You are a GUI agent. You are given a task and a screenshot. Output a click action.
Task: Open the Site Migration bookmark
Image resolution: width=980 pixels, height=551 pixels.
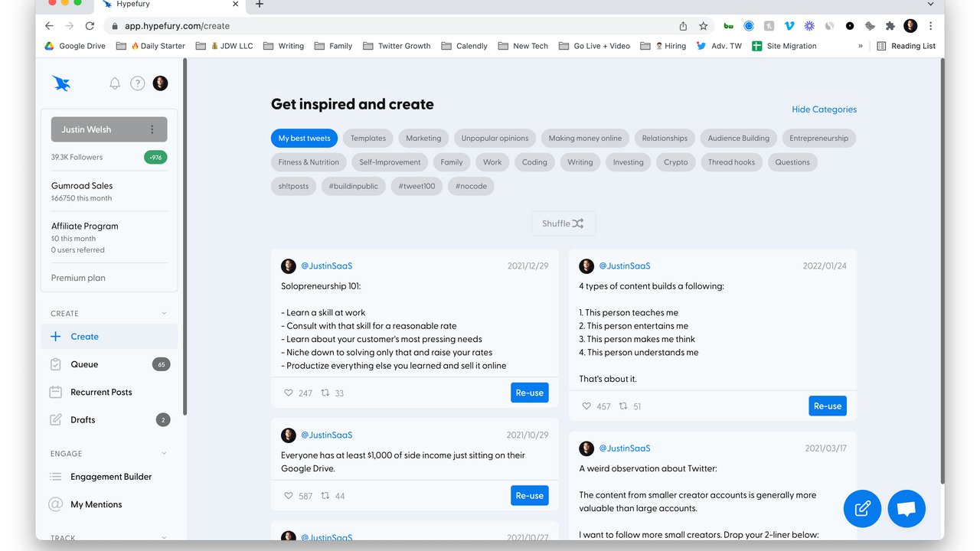pyautogui.click(x=784, y=46)
